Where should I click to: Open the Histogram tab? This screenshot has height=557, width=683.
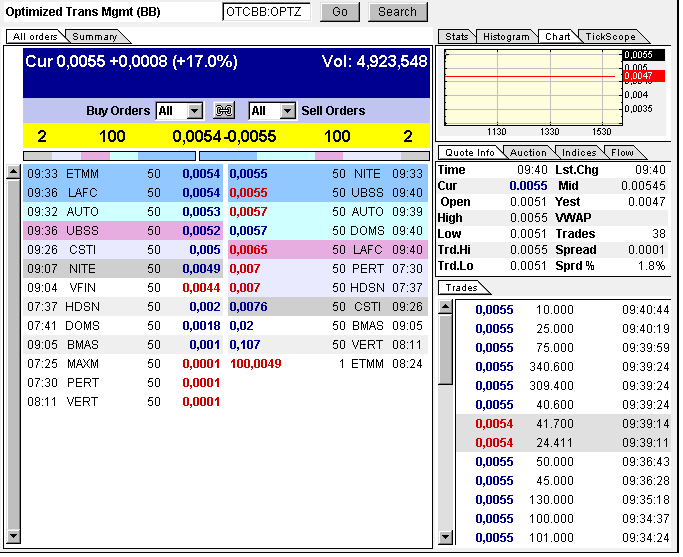[506, 37]
